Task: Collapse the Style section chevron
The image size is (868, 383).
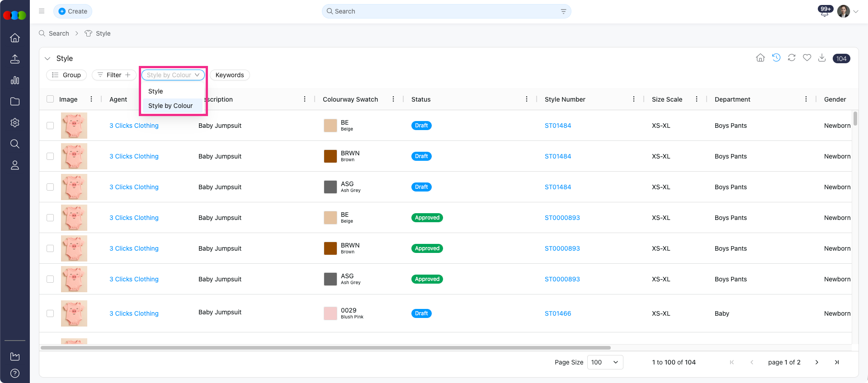Action: coord(47,59)
